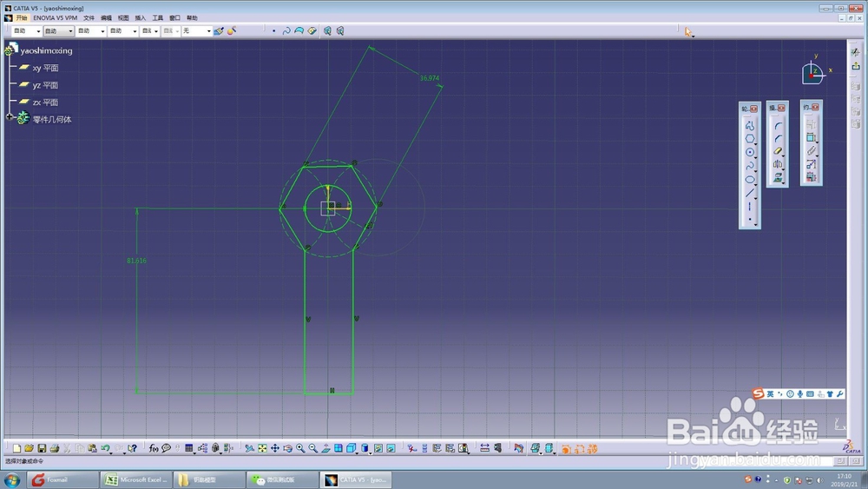
Task: Expand the line tool flyout arrow
Action: (x=756, y=198)
